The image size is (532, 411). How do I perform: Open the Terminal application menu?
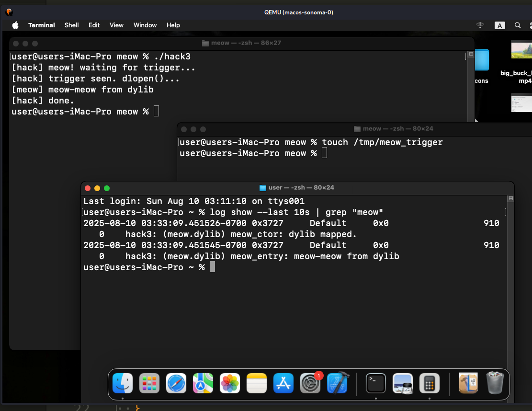pyautogui.click(x=41, y=25)
